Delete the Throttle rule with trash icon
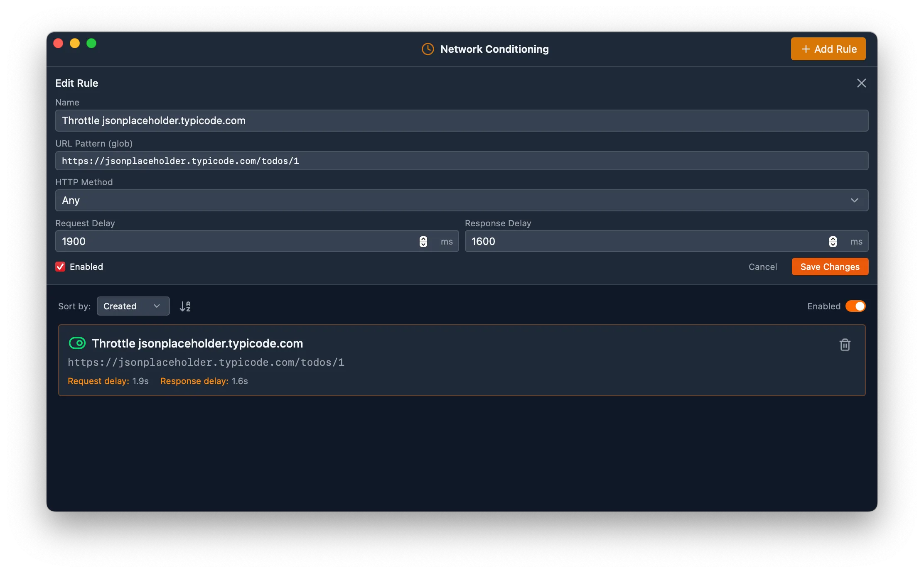 845,345
